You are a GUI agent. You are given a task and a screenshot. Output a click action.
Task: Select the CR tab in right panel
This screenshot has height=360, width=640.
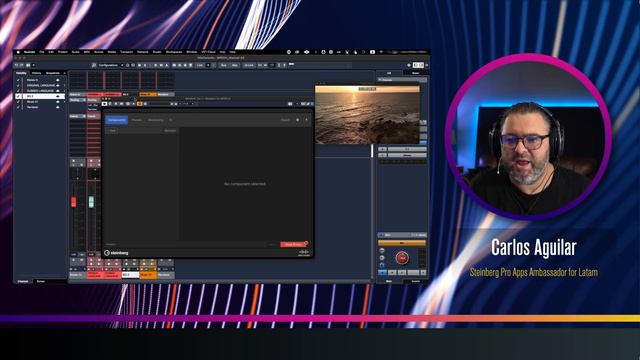point(389,73)
